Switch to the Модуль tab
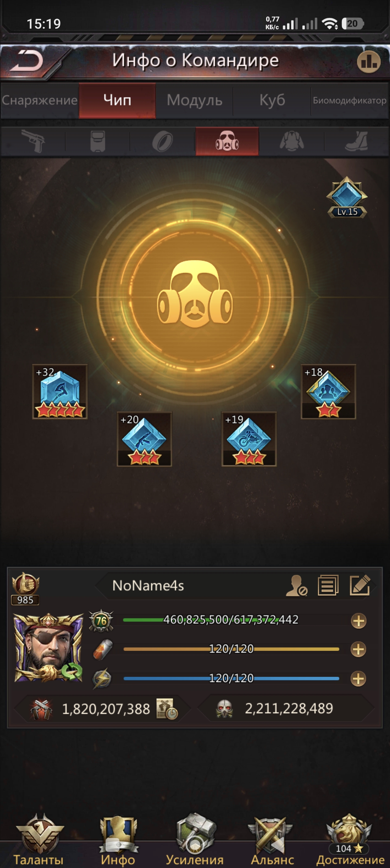The width and height of the screenshot is (390, 868). [x=195, y=100]
